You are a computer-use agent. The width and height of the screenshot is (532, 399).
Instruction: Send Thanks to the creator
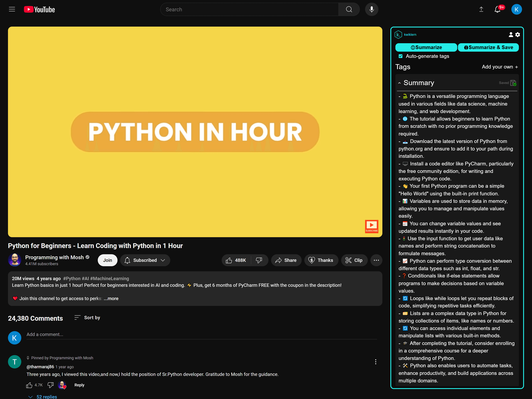(x=321, y=260)
